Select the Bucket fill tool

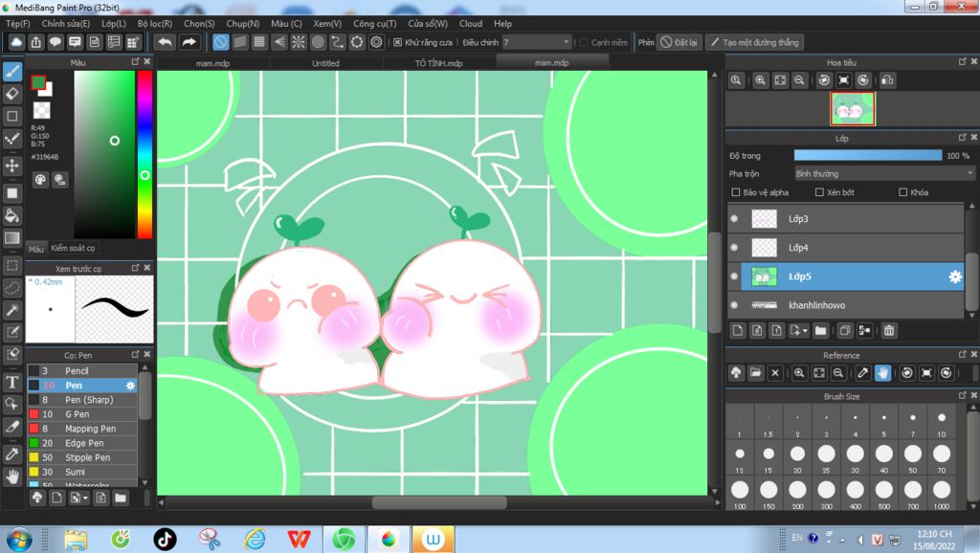pyautogui.click(x=12, y=216)
